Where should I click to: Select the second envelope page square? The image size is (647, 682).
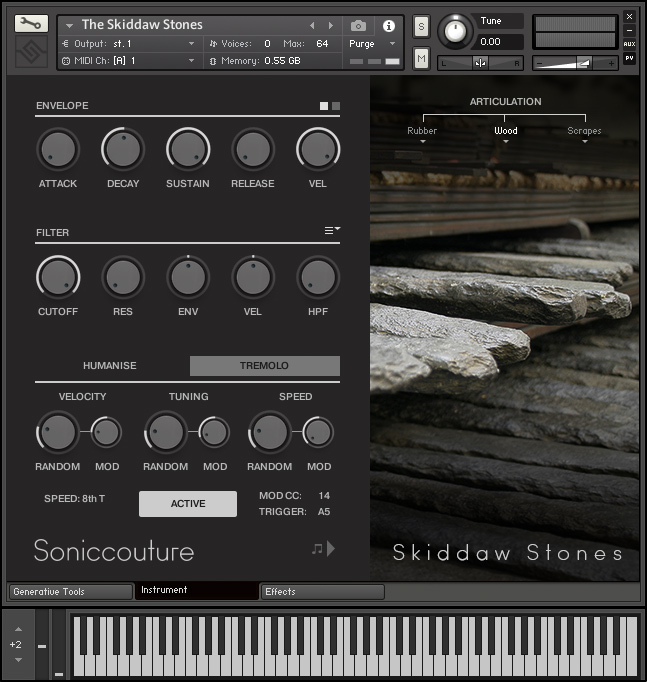click(336, 106)
